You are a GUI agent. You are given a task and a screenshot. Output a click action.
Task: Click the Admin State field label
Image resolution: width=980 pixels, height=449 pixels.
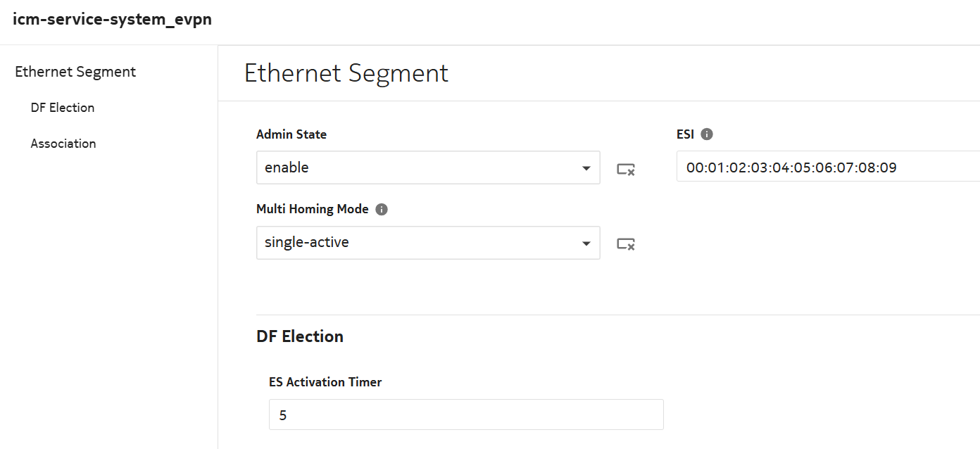point(291,134)
